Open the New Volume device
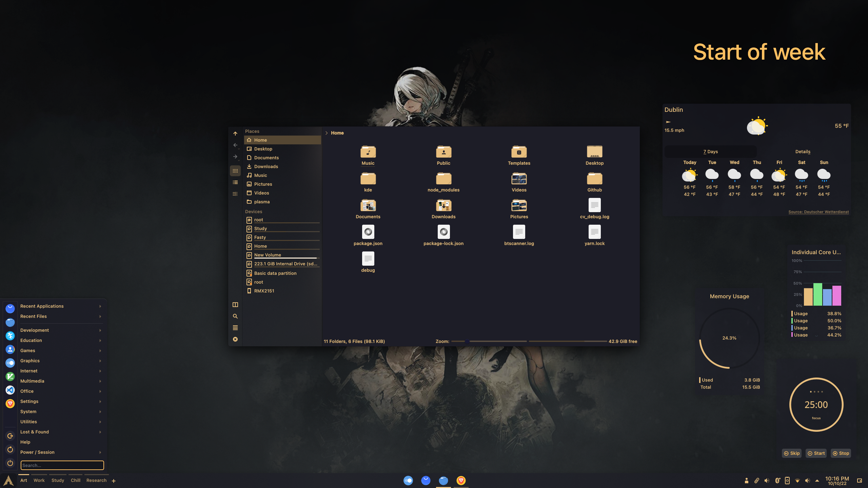 pos(282,255)
